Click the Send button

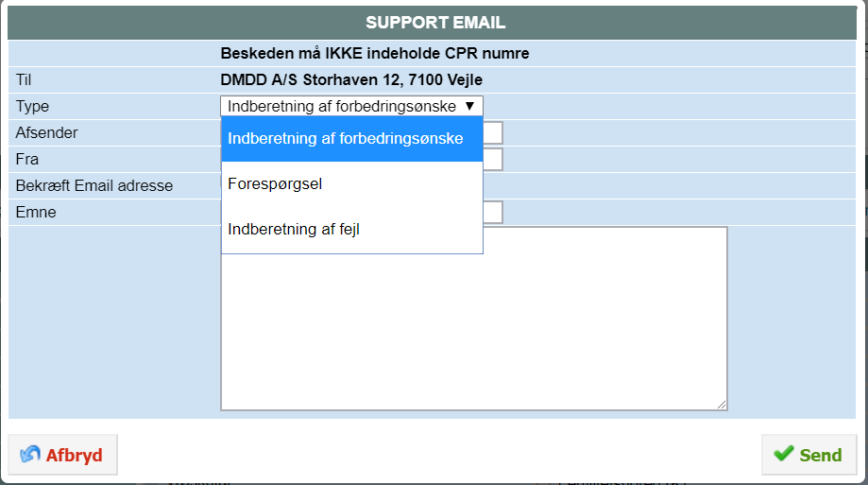tap(808, 455)
